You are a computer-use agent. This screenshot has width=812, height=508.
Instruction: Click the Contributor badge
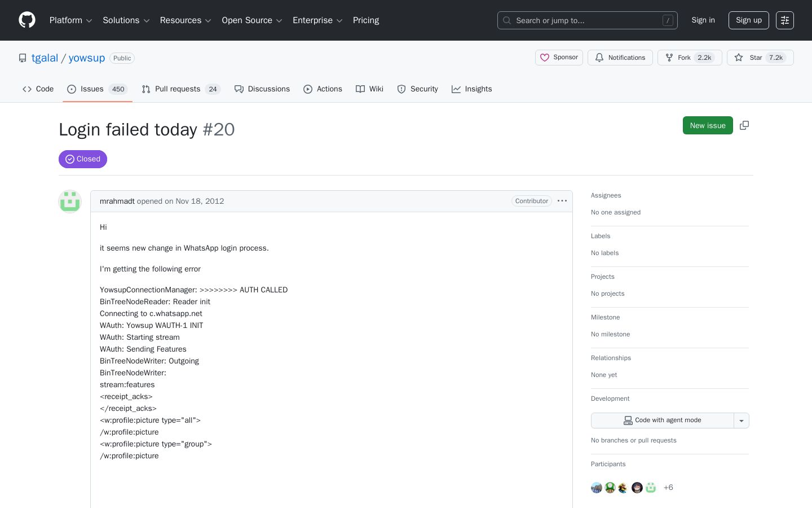pyautogui.click(x=531, y=201)
